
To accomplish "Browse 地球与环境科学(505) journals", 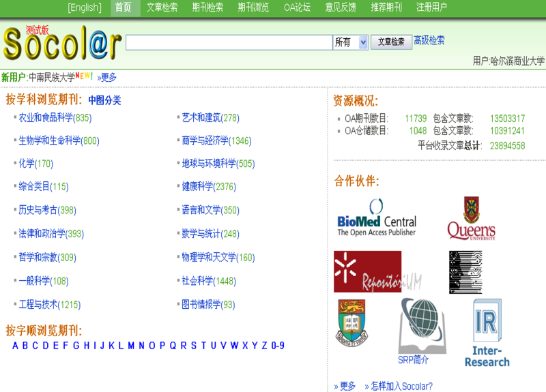I will click(x=218, y=164).
